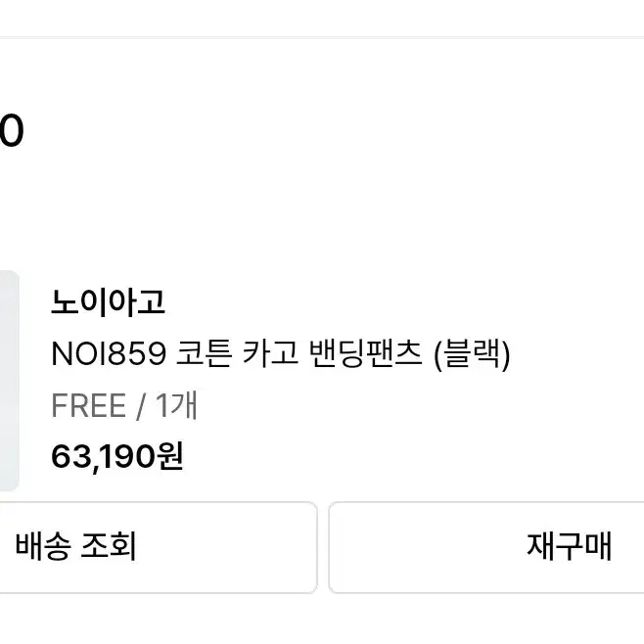Click the large partial number 0 above
The height and width of the screenshot is (644, 644).
coord(12,130)
